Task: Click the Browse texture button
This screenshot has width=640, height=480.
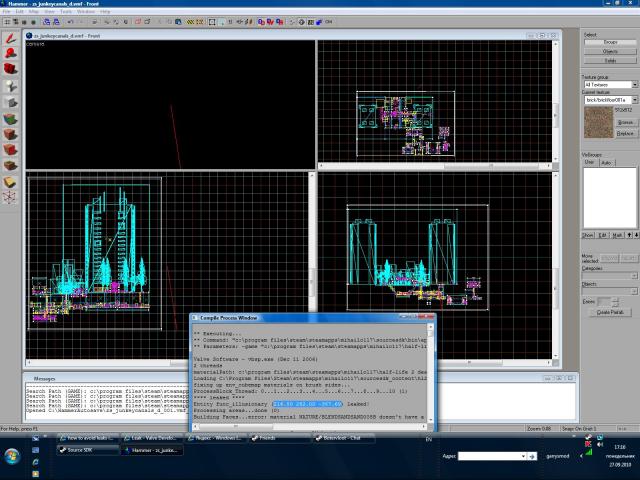Action: [x=625, y=122]
